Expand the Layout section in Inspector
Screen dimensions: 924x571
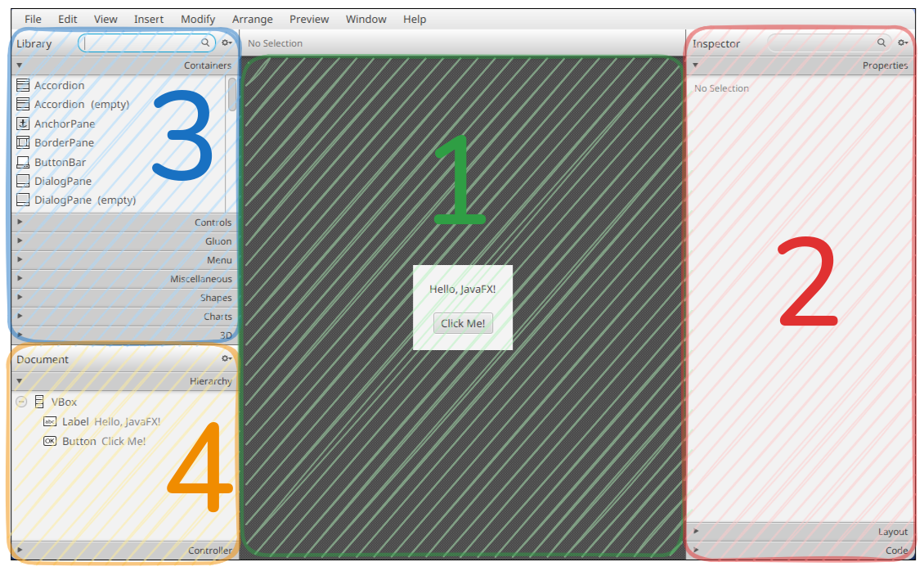pyautogui.click(x=800, y=532)
